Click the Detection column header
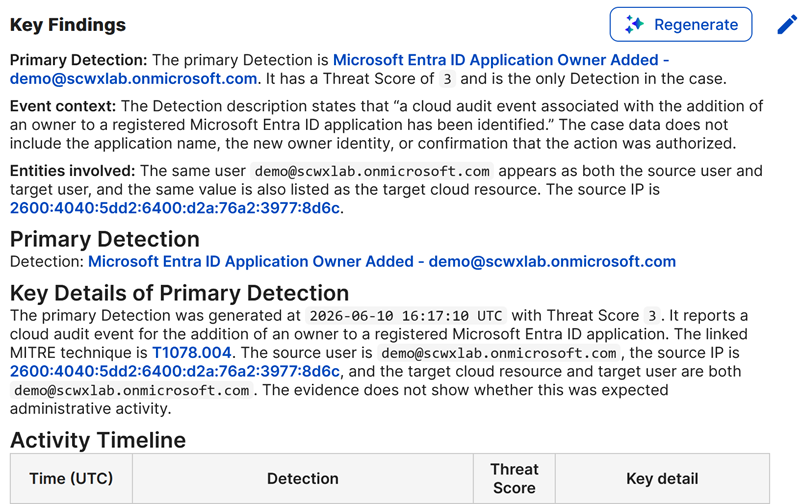This screenshot has width=801, height=504. pos(303,478)
